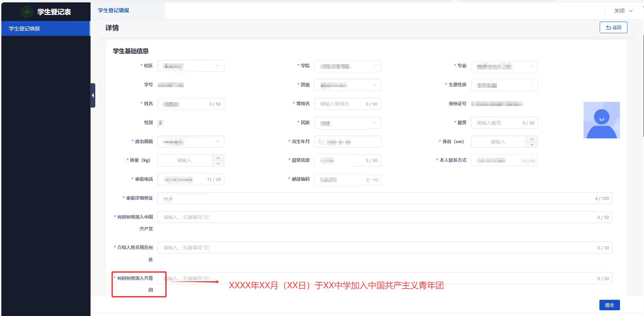The height and width of the screenshot is (316, 644).
Task: Click the student avatar photo placeholder
Action: click(x=601, y=120)
